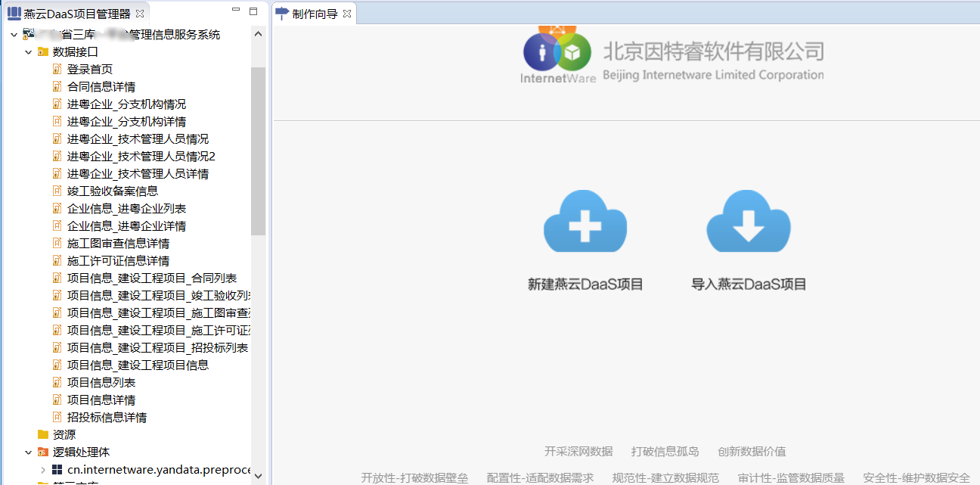980x485 pixels.
Task: Click 开放性-打破数据壁垒 text
Action: pos(414,478)
